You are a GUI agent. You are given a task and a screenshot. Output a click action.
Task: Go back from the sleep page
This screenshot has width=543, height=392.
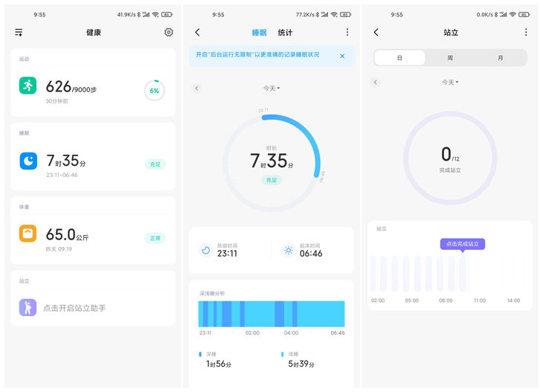coord(197,32)
